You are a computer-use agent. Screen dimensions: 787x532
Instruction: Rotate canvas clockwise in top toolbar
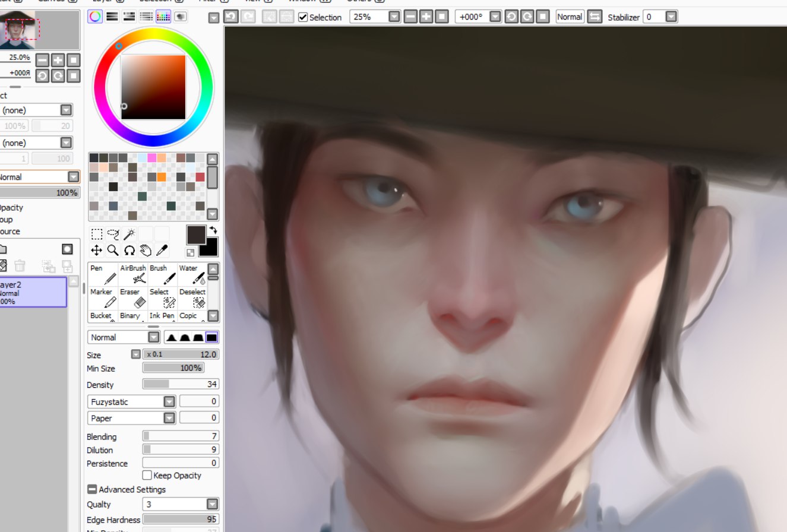click(527, 17)
